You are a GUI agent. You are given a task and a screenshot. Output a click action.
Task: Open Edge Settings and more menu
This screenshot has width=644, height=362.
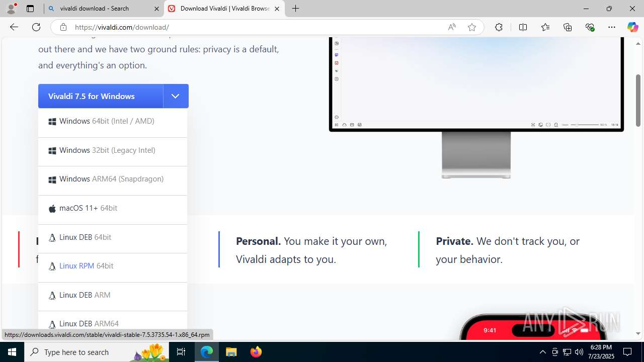click(612, 27)
